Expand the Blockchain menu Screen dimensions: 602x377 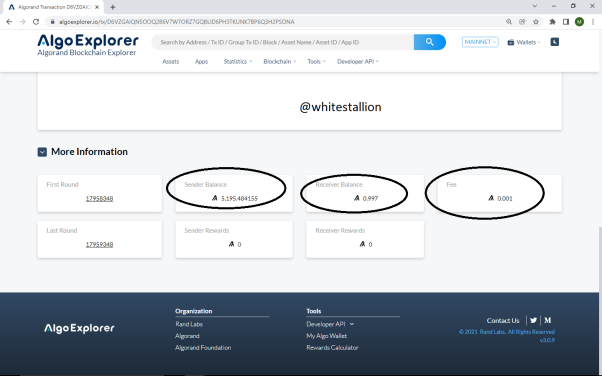[280, 61]
